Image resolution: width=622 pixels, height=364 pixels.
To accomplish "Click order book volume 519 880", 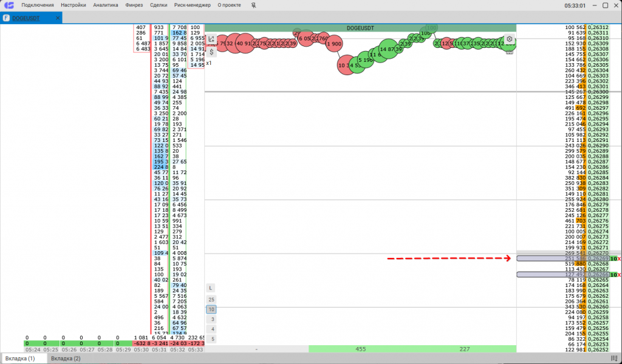I will [575, 264].
